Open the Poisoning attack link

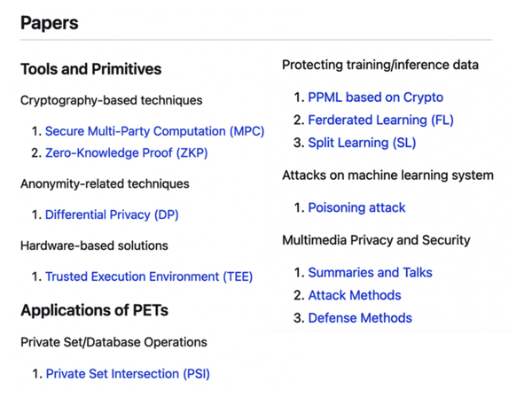pos(356,207)
